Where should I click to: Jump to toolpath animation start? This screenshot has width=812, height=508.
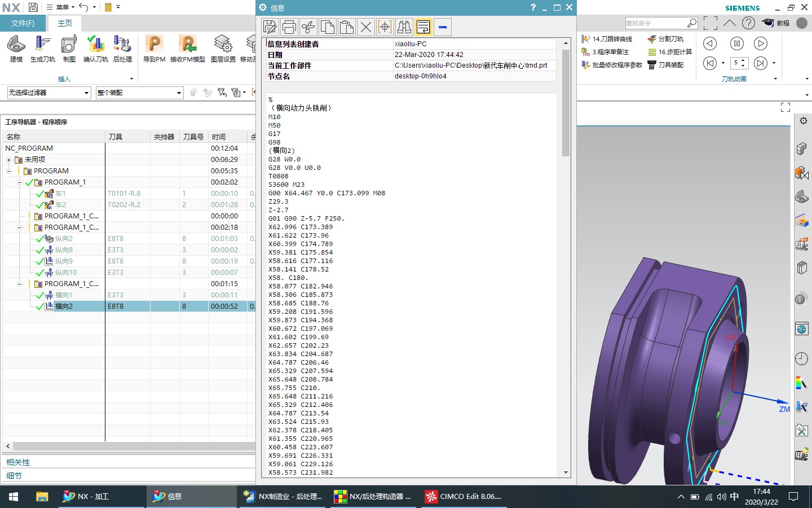710,63
